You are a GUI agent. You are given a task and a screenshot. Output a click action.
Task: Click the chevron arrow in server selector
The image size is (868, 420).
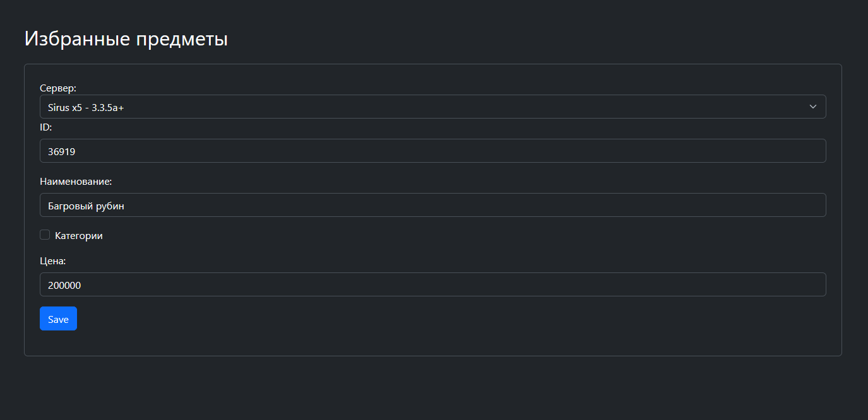(x=812, y=107)
